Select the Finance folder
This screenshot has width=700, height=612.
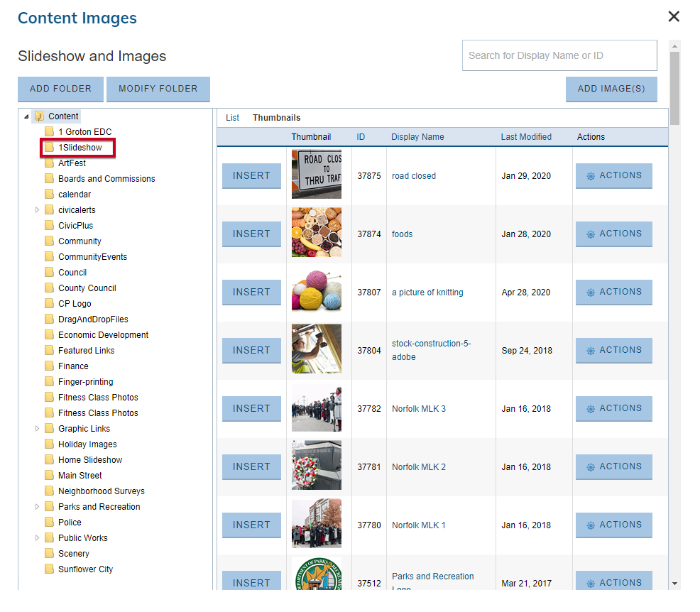coord(73,366)
